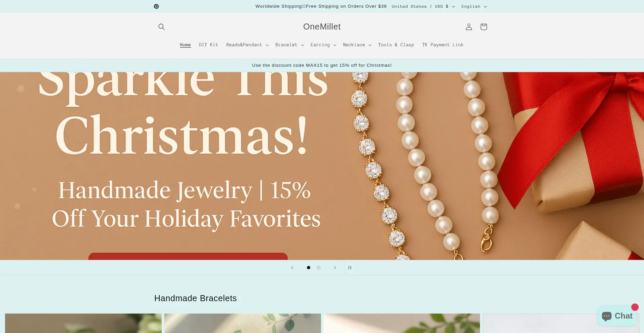Screen dimensions: 644x333
Task: Open the shopping cart icon
Action: click(484, 27)
